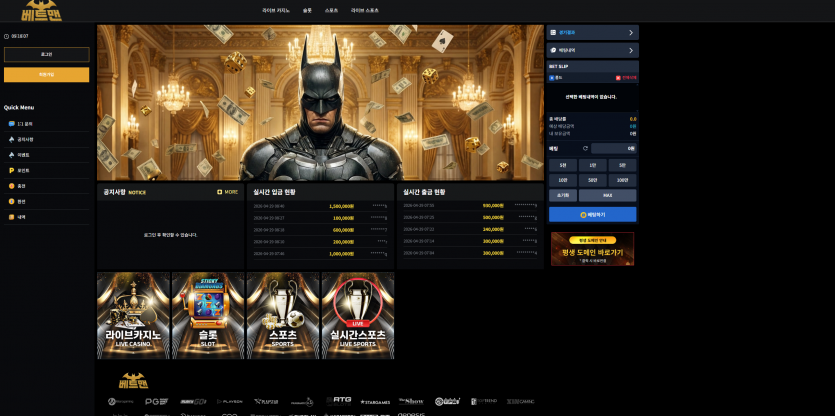Open 충전 coin icon in Quick Menu
This screenshot has height=416, width=835.
pyautogui.click(x=12, y=186)
